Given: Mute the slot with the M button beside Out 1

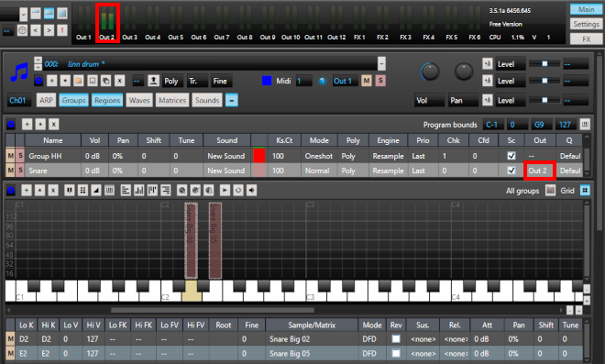Looking at the screenshot, I should click(x=366, y=81).
